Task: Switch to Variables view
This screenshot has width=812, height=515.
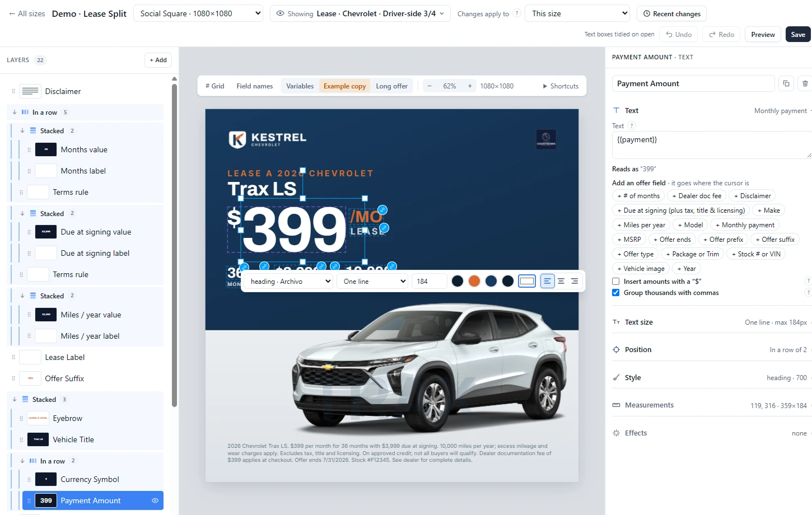Action: [x=300, y=86]
